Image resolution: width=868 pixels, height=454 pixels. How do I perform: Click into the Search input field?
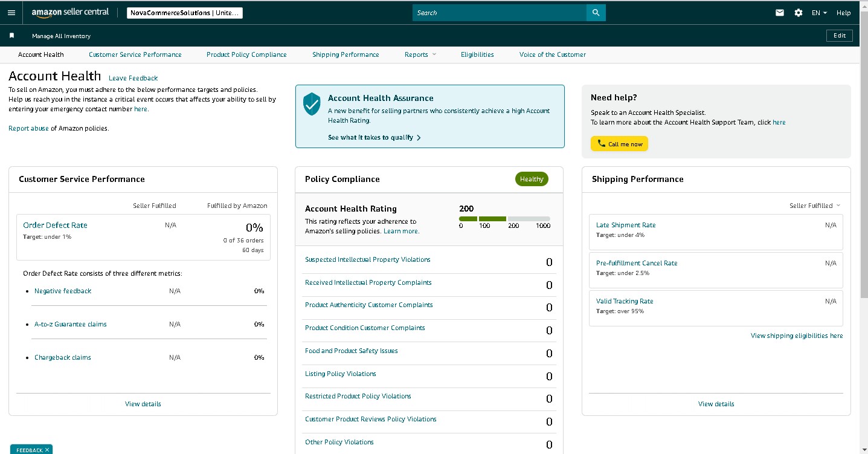tap(500, 13)
